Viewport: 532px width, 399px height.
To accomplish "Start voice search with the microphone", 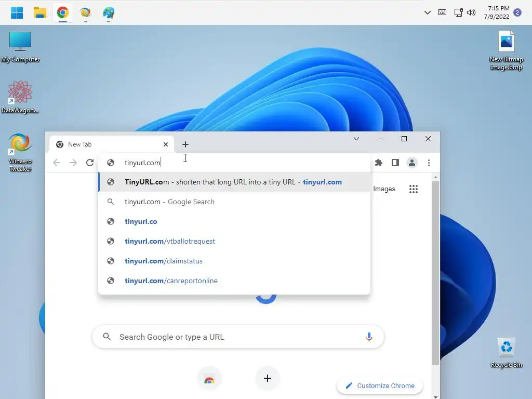I will [x=369, y=337].
